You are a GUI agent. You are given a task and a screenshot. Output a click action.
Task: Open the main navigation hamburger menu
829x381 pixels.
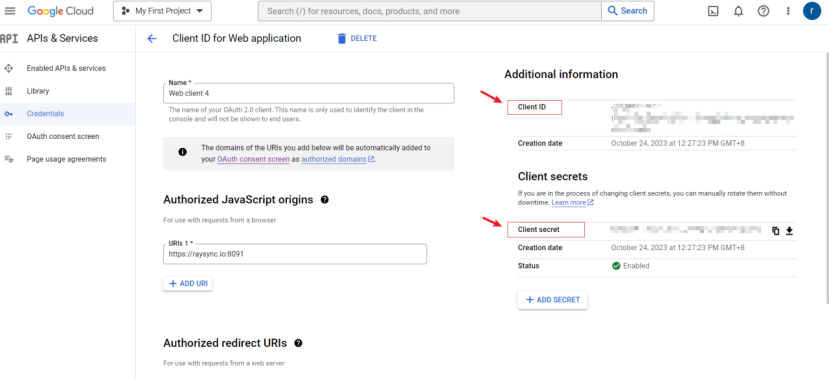click(10, 11)
